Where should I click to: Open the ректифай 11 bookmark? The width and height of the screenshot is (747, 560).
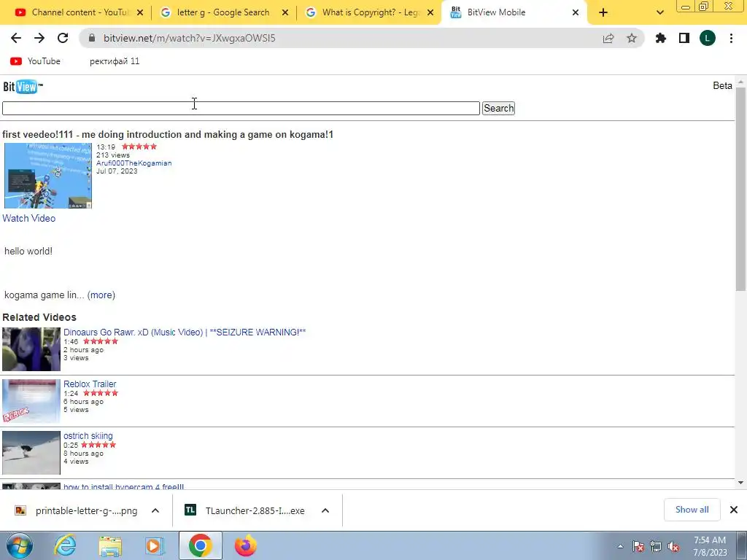tap(115, 61)
